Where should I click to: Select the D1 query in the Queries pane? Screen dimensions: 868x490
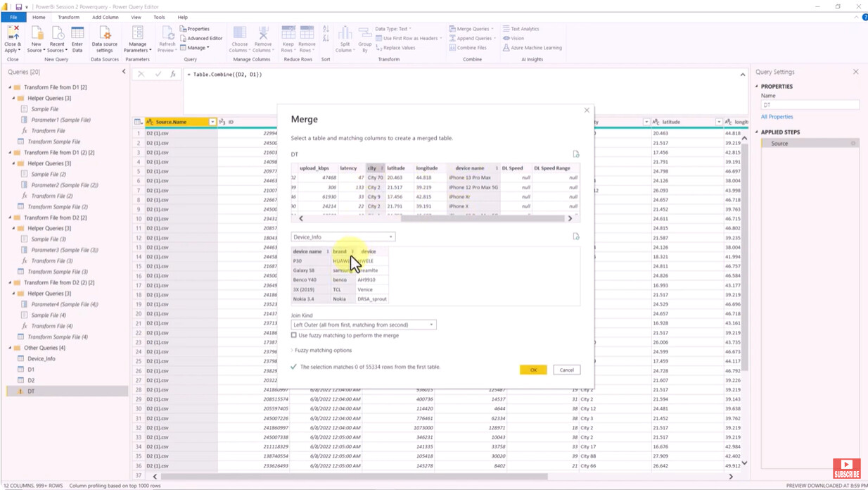click(31, 369)
